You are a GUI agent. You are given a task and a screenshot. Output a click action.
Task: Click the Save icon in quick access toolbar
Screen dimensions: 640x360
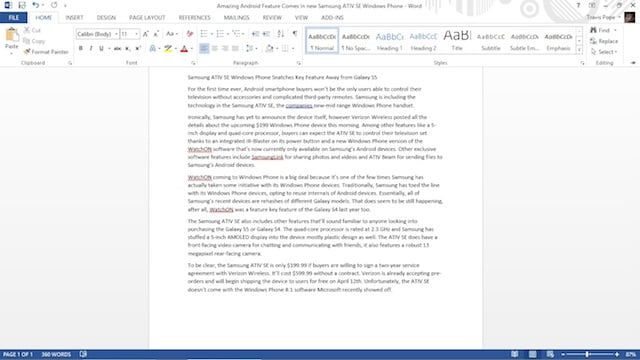[x=22, y=5]
